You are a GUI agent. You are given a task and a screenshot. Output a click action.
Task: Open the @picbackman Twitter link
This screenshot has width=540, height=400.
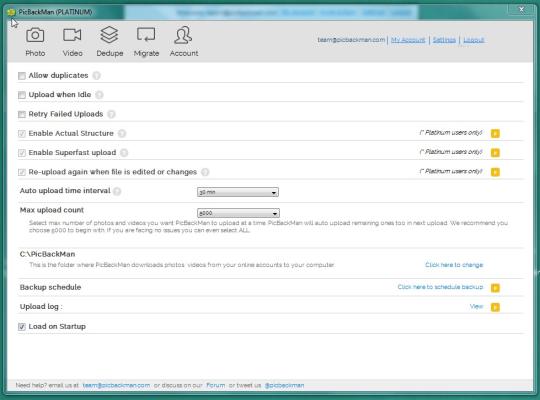(x=284, y=385)
